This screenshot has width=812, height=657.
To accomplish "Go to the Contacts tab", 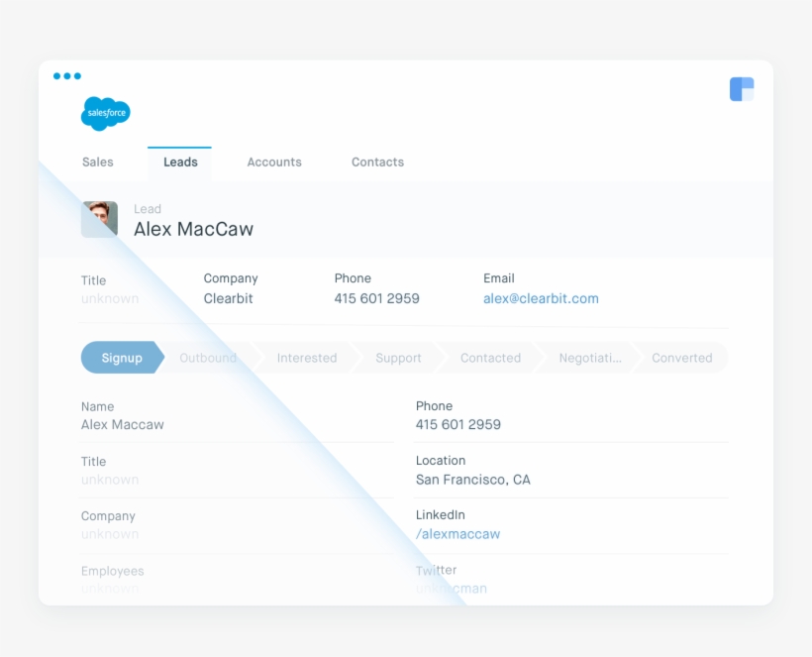I will pos(377,163).
